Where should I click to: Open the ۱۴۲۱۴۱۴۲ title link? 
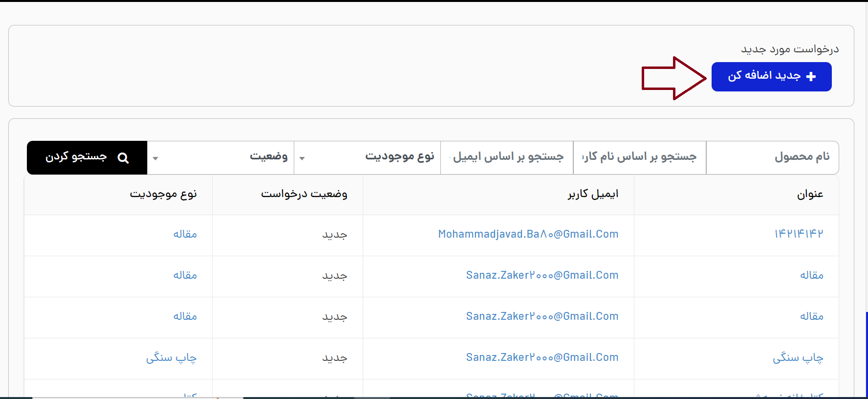click(x=799, y=234)
